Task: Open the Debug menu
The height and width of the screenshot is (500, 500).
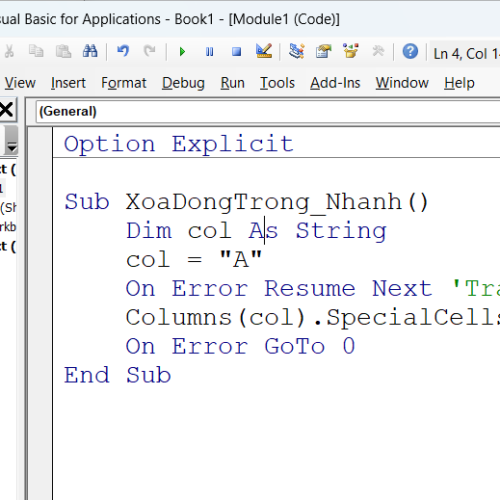Action: click(x=183, y=83)
